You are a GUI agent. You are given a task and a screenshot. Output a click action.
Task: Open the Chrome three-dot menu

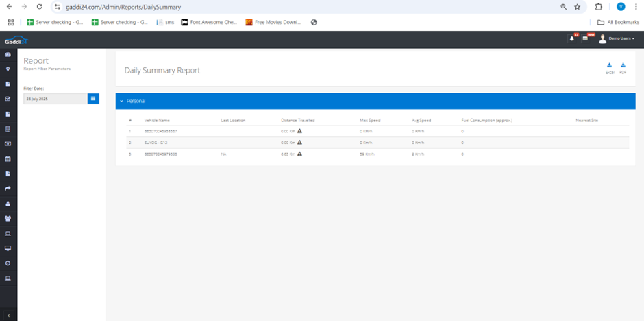[x=635, y=7]
